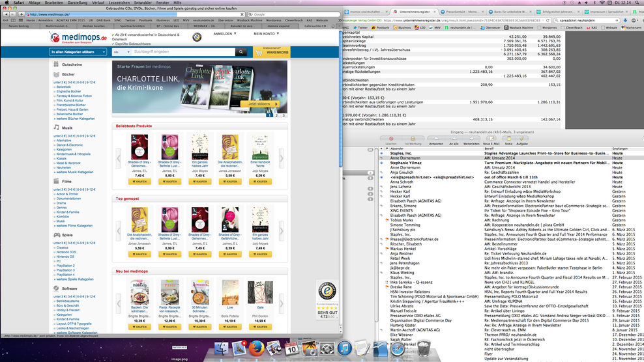
Task: Go to banner slide 3 indicator
Action: (x=284, y=115)
